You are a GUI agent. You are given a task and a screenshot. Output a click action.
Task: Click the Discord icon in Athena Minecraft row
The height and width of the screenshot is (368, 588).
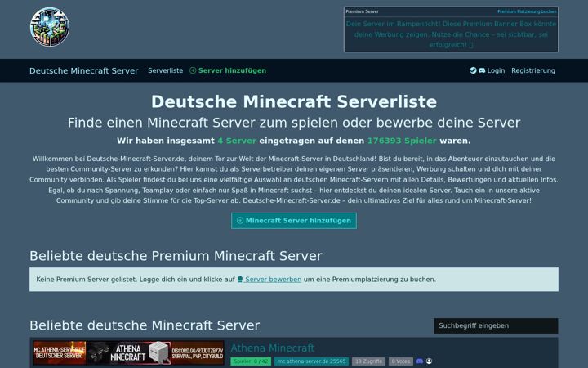click(x=420, y=361)
